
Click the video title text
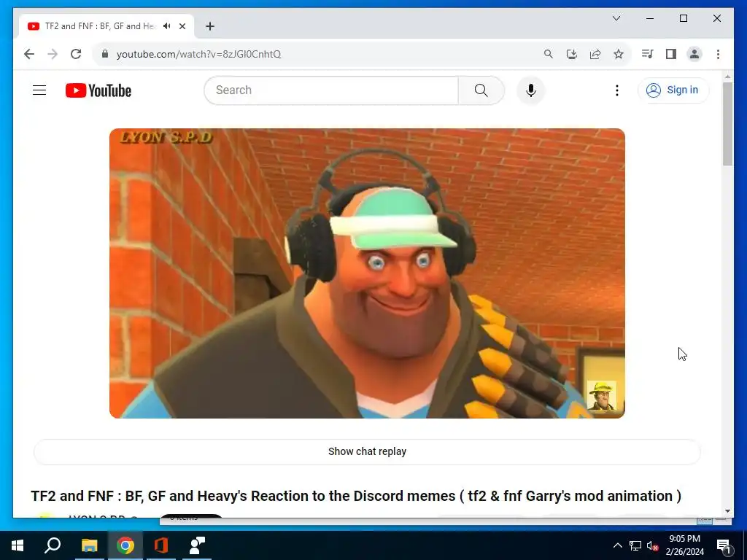click(x=356, y=496)
